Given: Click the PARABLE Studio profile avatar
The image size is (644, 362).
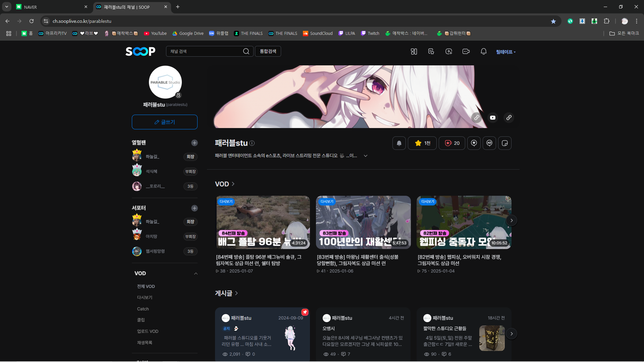Looking at the screenshot, I should pyautogui.click(x=165, y=82).
